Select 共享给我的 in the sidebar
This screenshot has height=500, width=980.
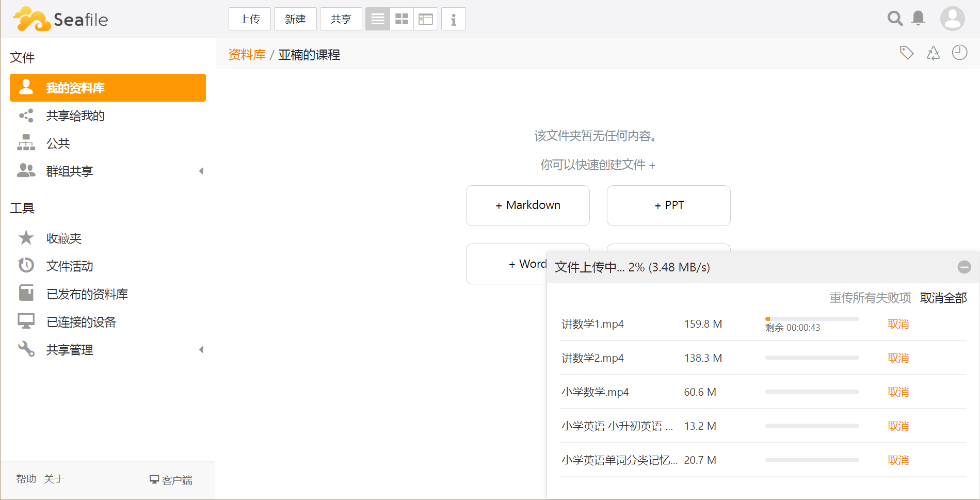tap(75, 116)
